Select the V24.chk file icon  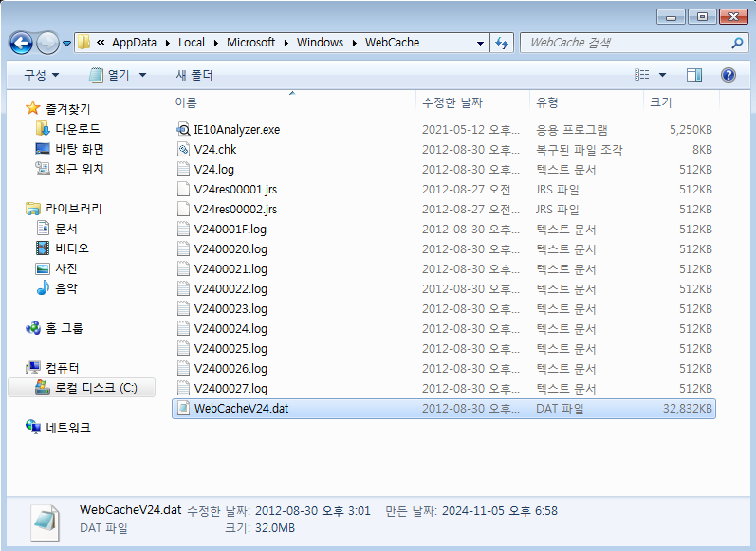pos(183,149)
